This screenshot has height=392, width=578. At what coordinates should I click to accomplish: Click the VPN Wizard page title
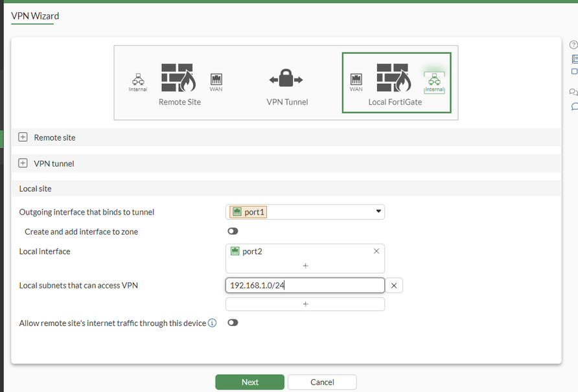(35, 16)
